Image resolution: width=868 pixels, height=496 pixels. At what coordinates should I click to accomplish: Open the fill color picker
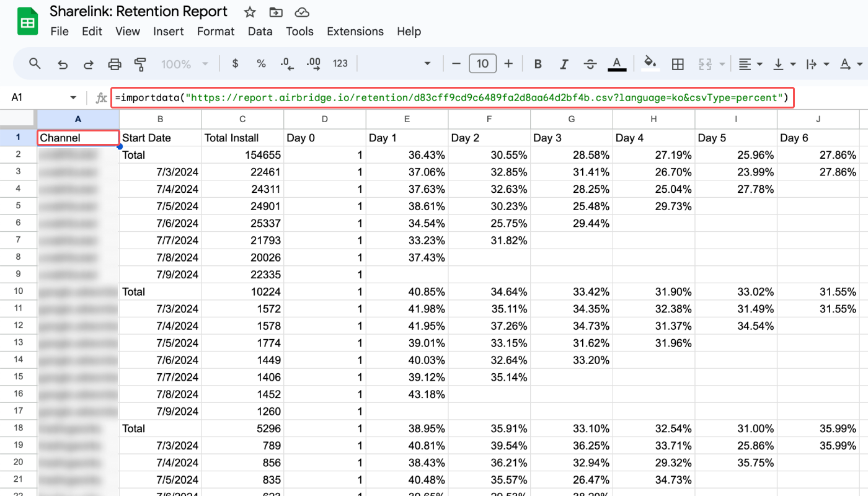[650, 63]
